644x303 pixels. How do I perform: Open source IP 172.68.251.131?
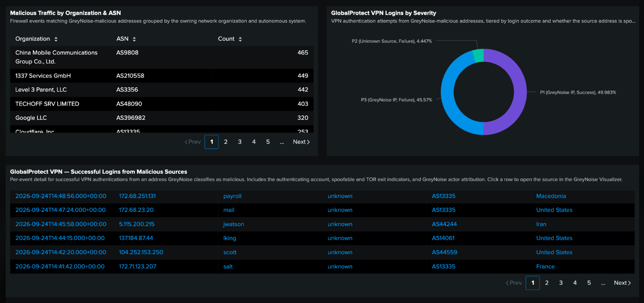point(137,196)
